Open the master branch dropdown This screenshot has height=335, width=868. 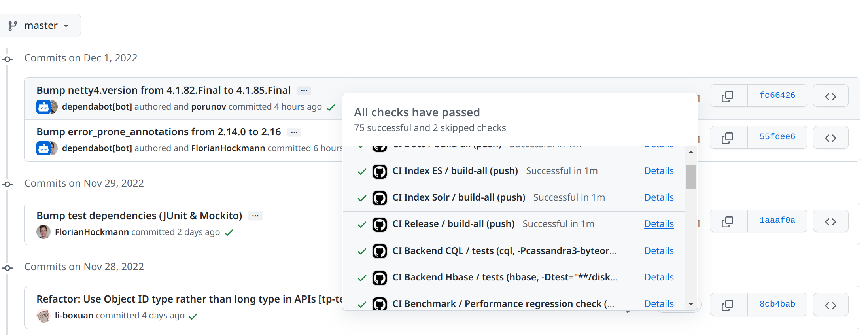[x=41, y=26]
